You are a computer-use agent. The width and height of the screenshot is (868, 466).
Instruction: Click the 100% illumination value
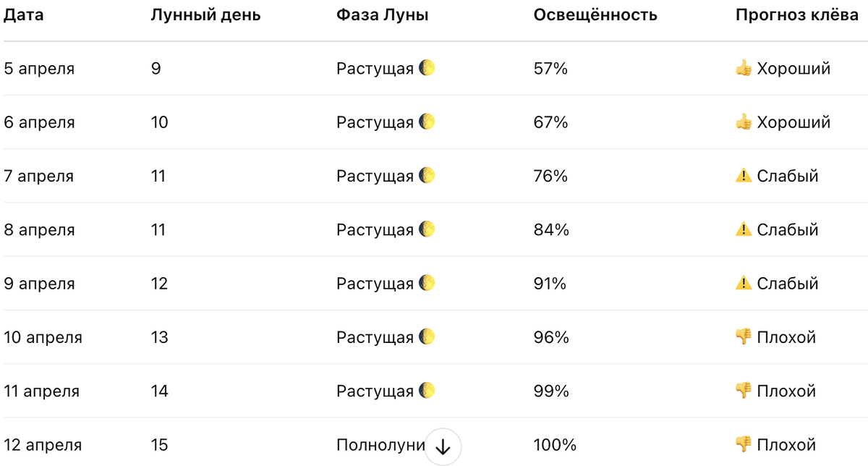tap(555, 445)
